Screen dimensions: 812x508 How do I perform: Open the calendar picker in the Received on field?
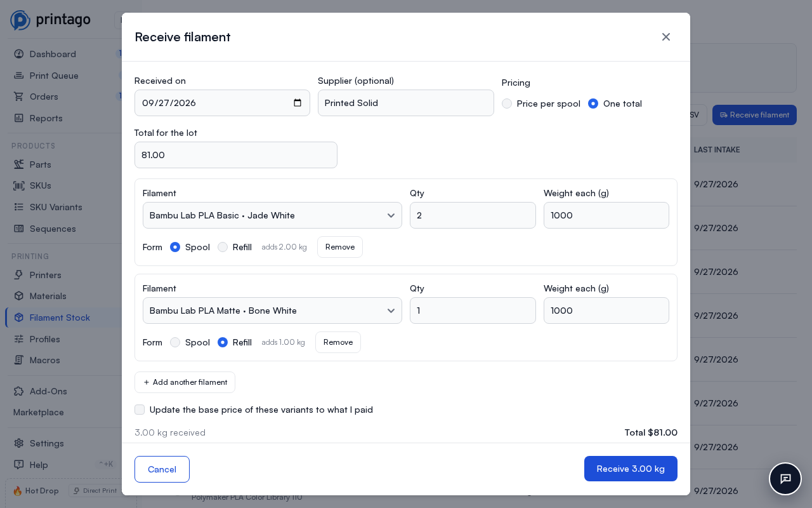click(x=298, y=103)
